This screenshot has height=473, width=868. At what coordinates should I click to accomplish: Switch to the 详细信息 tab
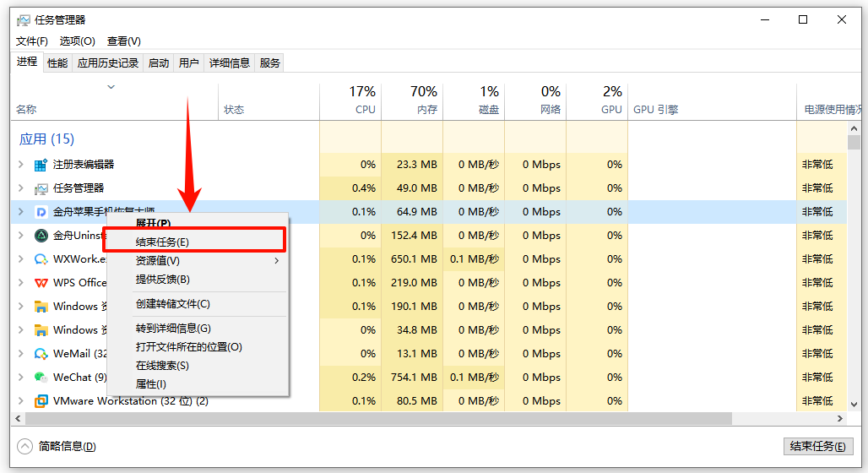pos(229,63)
